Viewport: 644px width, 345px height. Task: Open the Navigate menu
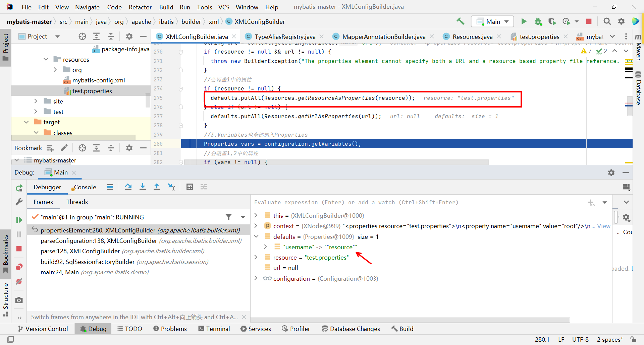tap(87, 7)
